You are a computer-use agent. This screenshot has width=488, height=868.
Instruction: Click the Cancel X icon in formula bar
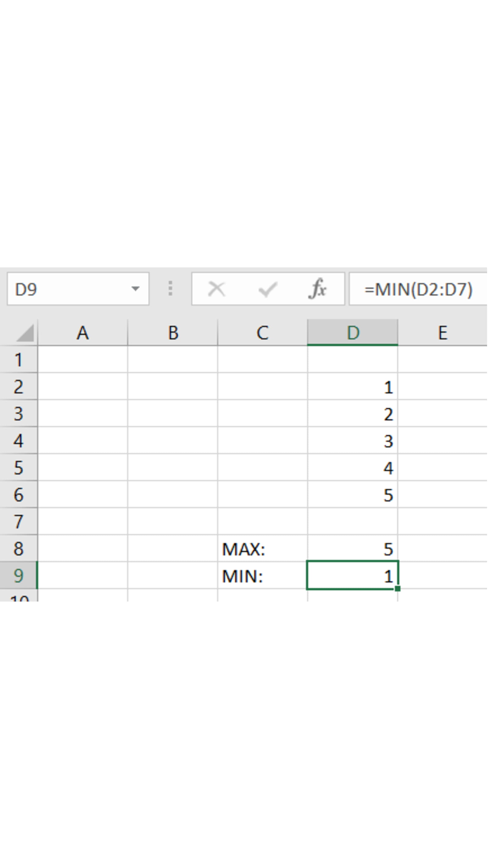click(x=216, y=289)
